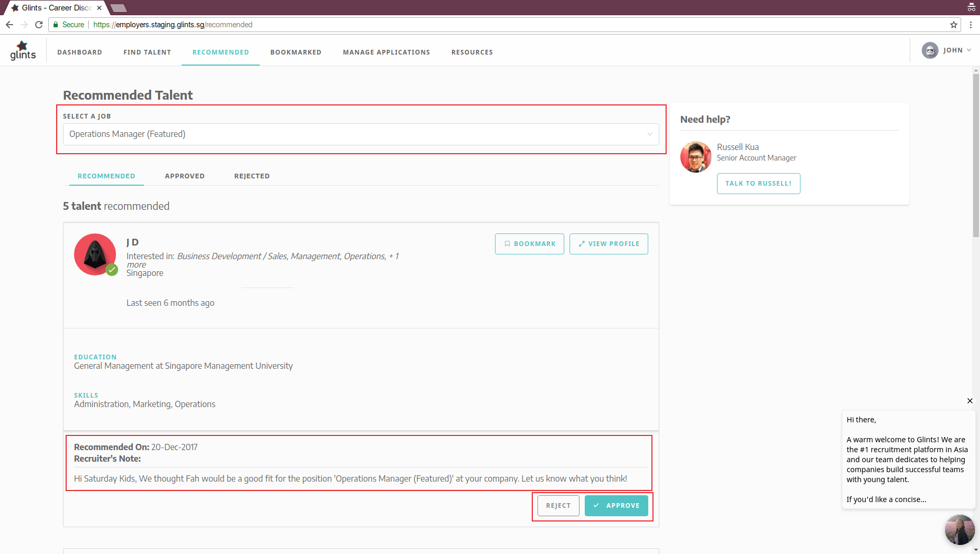The image size is (980, 554).
Task: Open the Select a Job dropdown
Action: 361,134
